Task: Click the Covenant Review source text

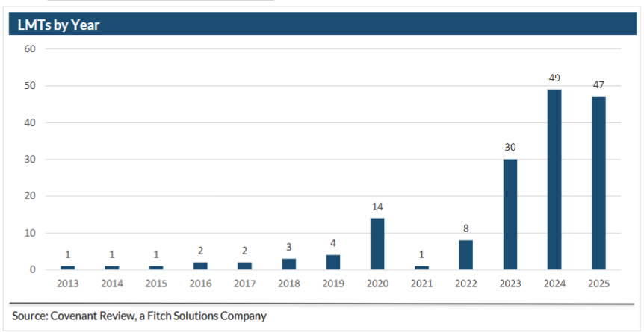Action: (139, 316)
